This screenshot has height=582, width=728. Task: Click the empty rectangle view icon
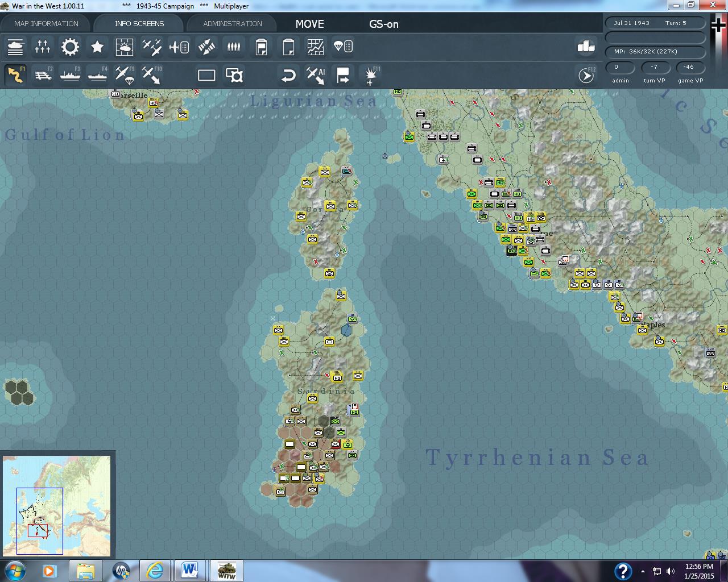(x=206, y=75)
